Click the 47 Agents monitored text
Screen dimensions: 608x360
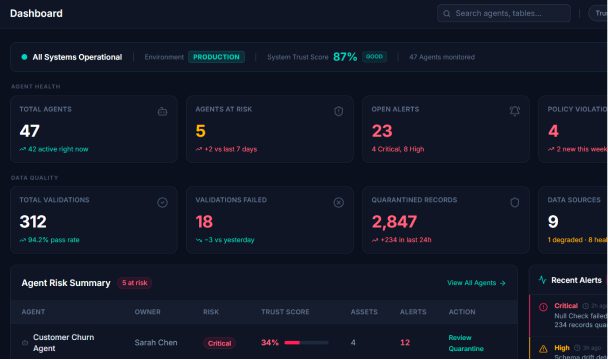pos(442,57)
